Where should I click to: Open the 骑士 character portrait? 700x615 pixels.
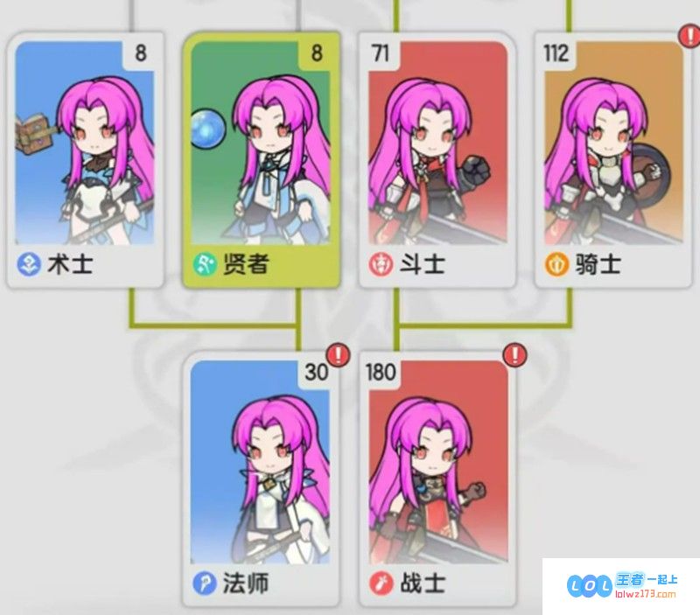tap(614, 143)
